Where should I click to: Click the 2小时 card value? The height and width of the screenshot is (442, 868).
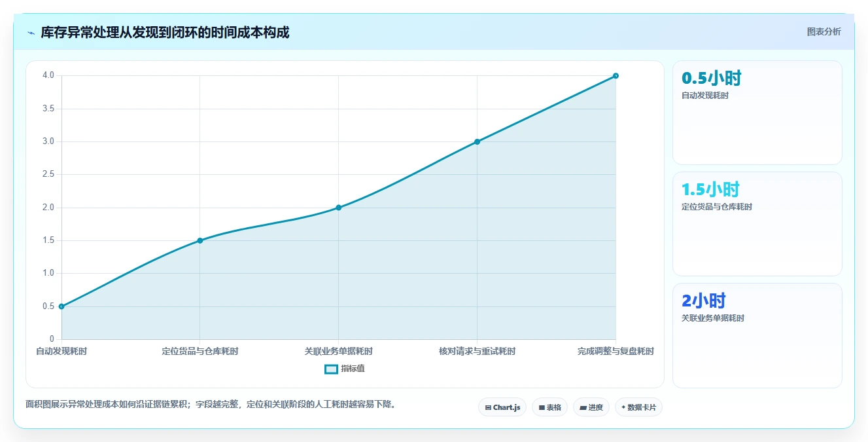point(704,301)
